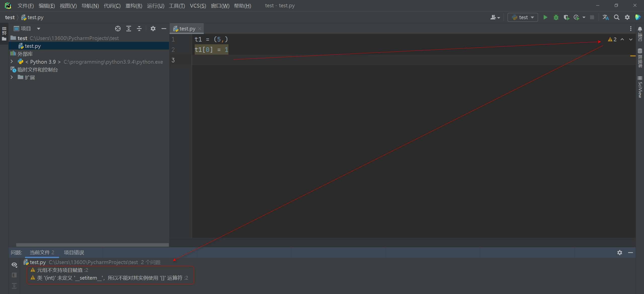Click the project panel horizontal scrollbar
The height and width of the screenshot is (294, 644).
[92, 245]
